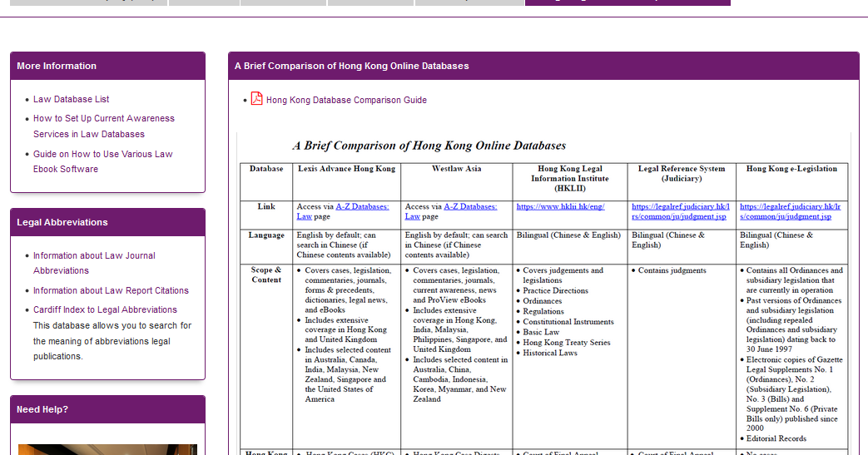868x455 pixels.
Task: Click the 'Lexis Advance Hong Kong' column header
Action: 346,169
